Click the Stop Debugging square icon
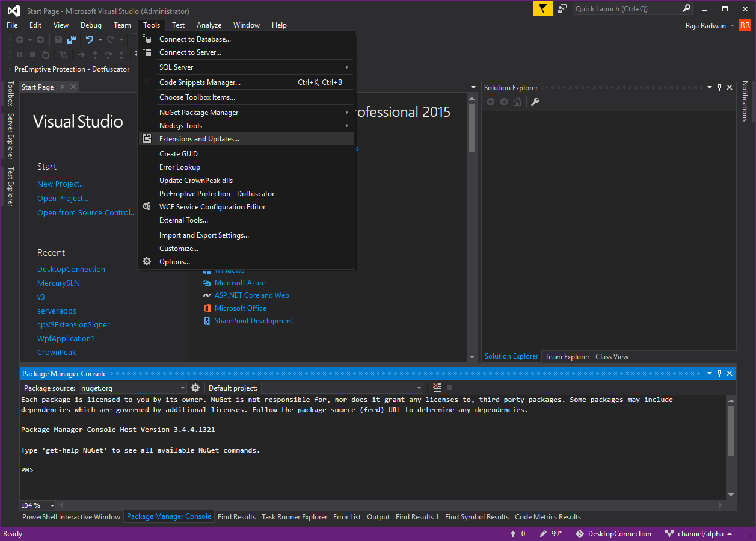Screen dimensions: 756x541 [x=32, y=55]
